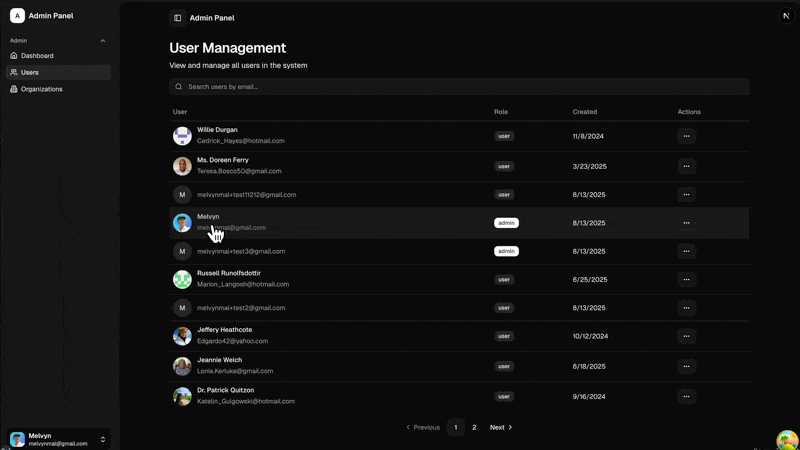The image size is (800, 450).
Task: Click the Next pagination button
Action: tap(500, 427)
